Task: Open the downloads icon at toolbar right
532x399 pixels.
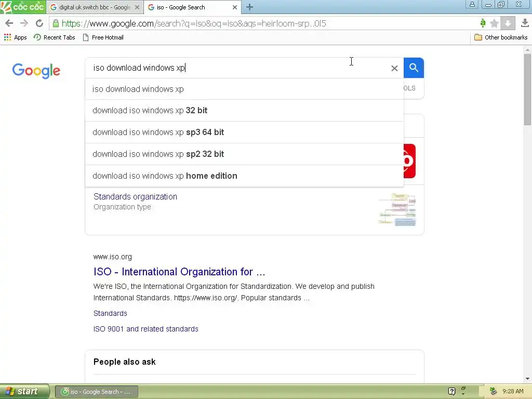Action: 525,23
